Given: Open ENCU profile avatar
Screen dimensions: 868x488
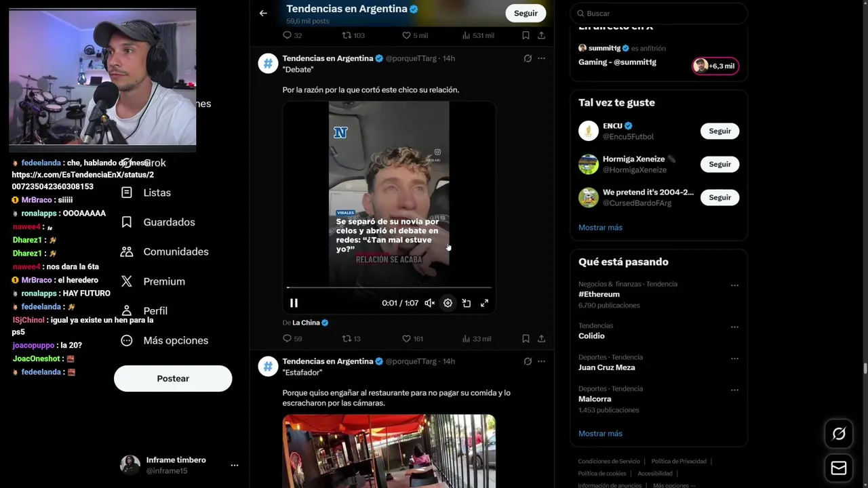Looking at the screenshot, I should (x=589, y=131).
